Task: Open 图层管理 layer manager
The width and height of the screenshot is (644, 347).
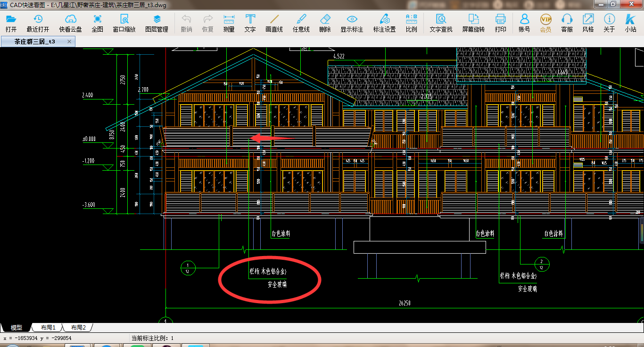Action: point(157,23)
